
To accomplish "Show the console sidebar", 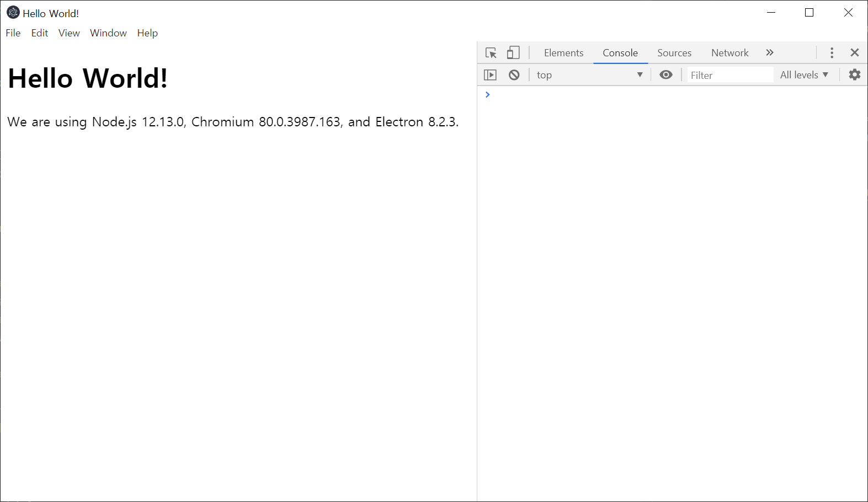I will [x=490, y=75].
